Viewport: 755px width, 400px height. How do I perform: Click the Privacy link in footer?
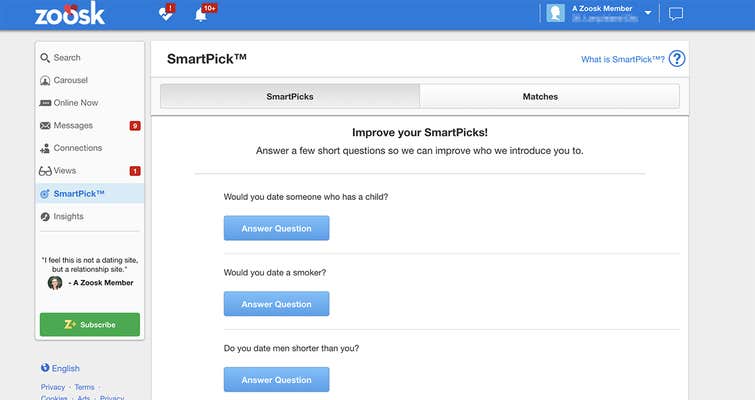(53, 387)
